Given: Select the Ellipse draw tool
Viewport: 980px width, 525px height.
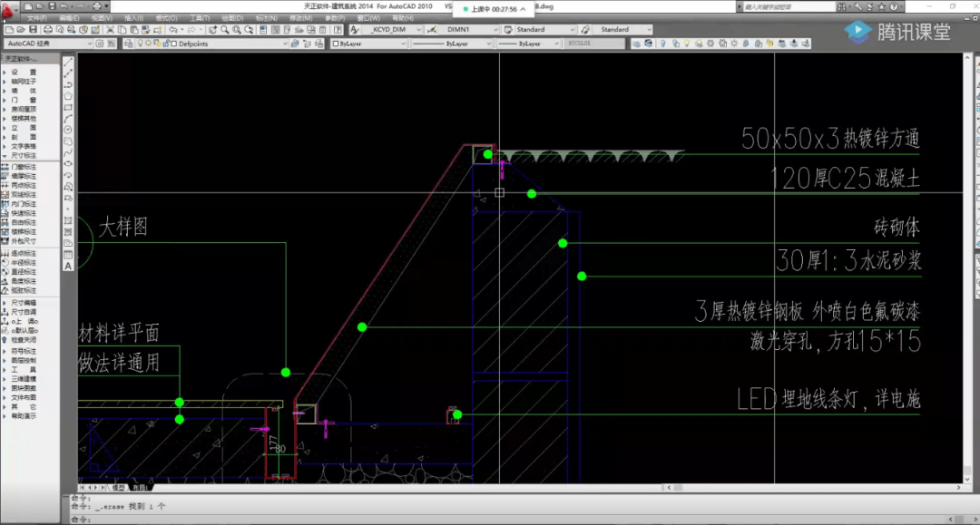Looking at the screenshot, I should point(68,164).
